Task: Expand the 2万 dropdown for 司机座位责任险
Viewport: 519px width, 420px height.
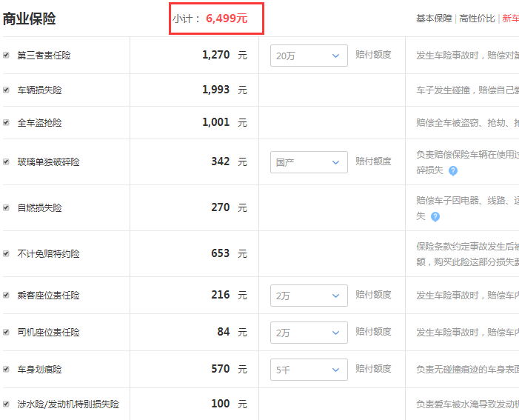Action: click(x=309, y=333)
